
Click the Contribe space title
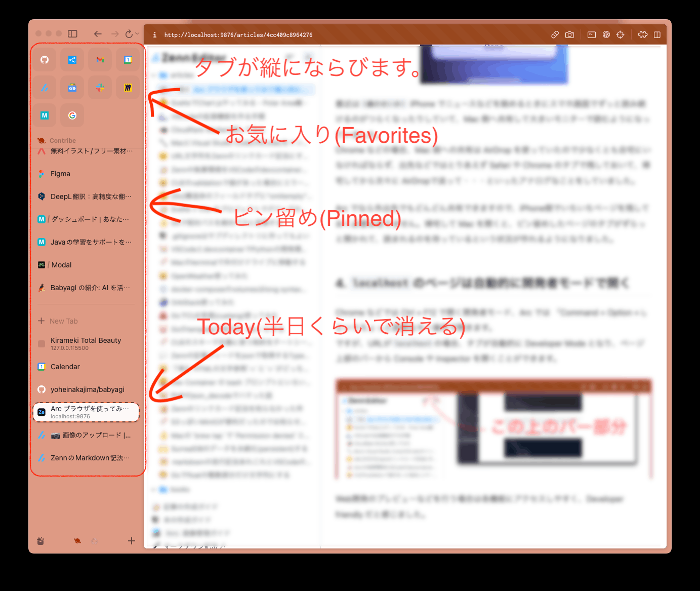click(x=63, y=141)
